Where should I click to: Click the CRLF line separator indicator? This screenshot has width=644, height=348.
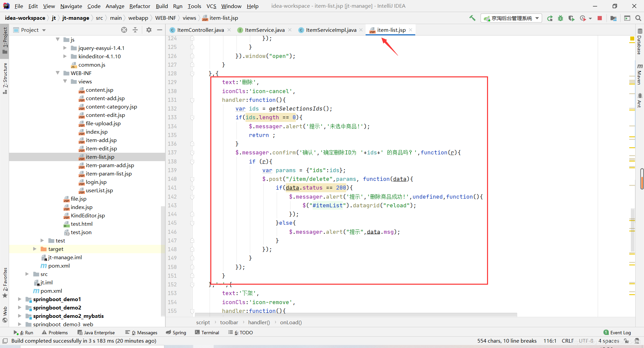pyautogui.click(x=568, y=341)
